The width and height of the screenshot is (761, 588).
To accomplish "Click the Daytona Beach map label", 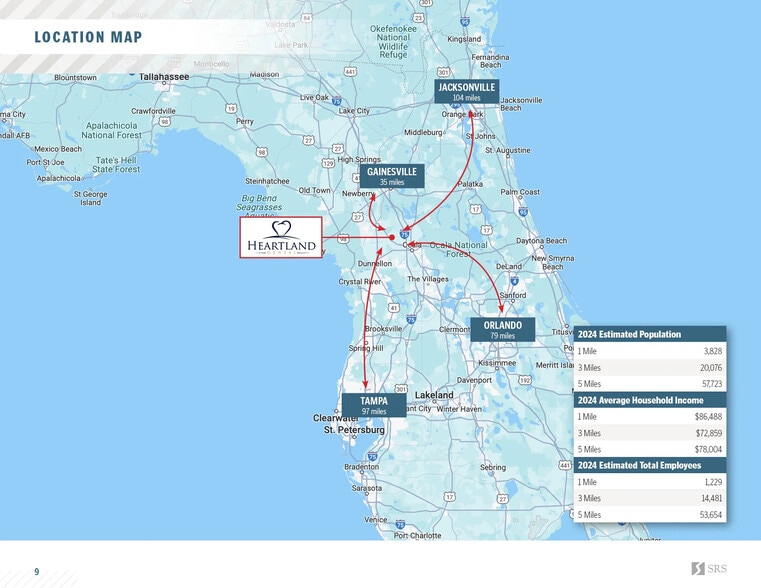I will point(541,241).
